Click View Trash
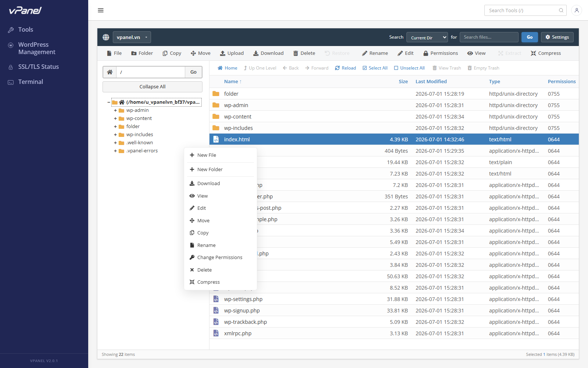This screenshot has width=588, height=368. coord(447,68)
